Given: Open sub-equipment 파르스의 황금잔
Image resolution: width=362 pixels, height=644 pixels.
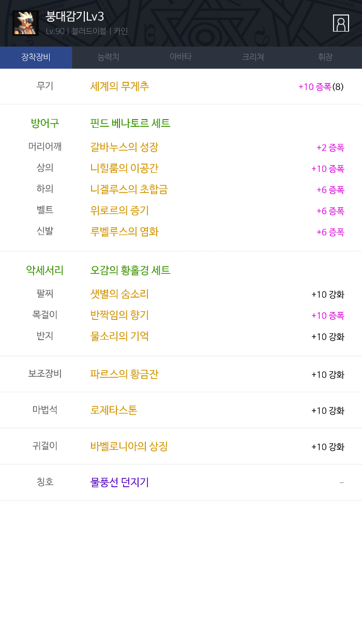Looking at the screenshot, I should pyautogui.click(x=124, y=374).
